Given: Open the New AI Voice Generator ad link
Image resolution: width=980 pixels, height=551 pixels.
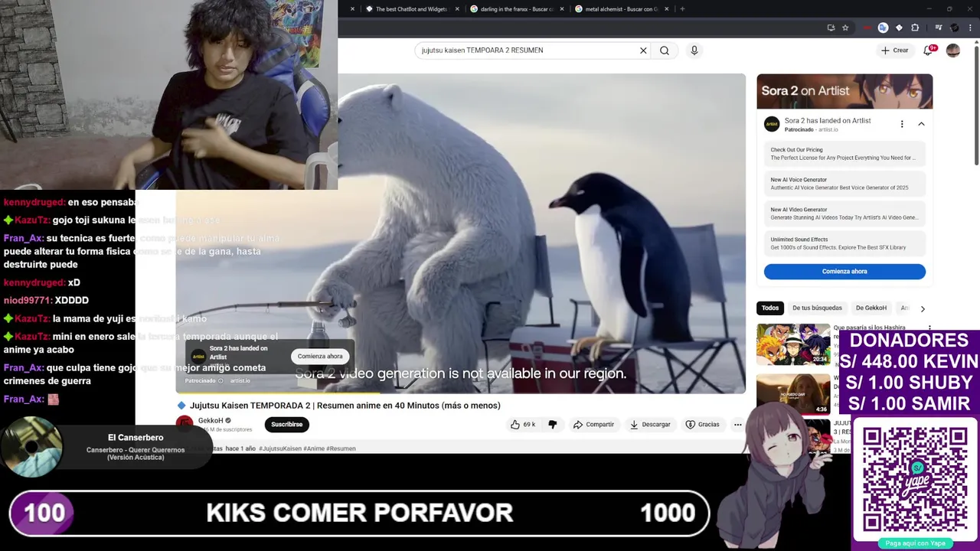Looking at the screenshot, I should point(844,184).
